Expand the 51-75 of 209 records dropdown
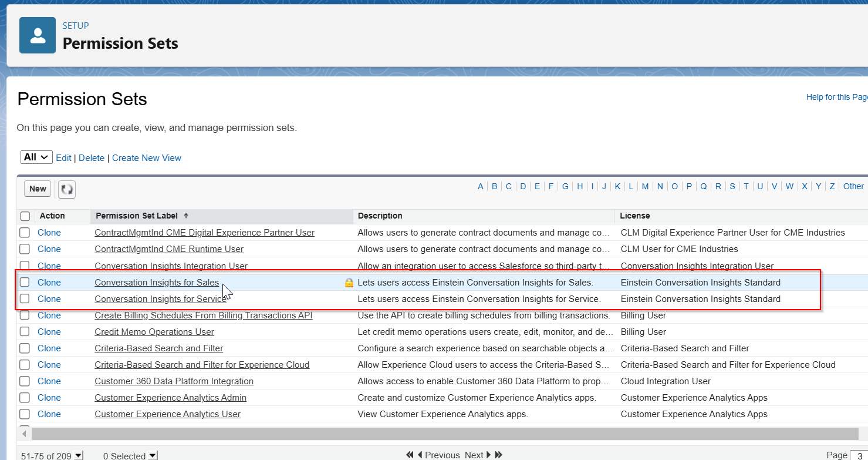The height and width of the screenshot is (460, 868). [x=79, y=455]
